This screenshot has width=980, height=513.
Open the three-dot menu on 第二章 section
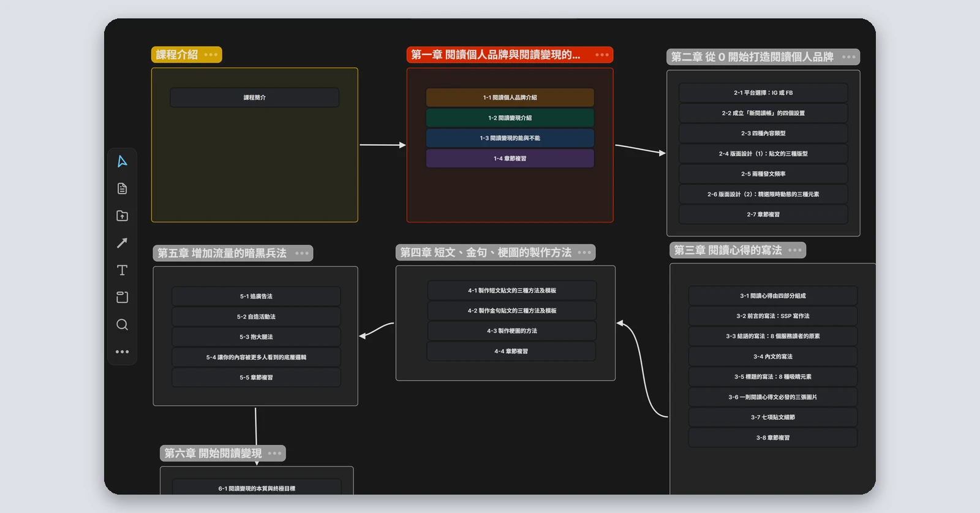pyautogui.click(x=848, y=57)
